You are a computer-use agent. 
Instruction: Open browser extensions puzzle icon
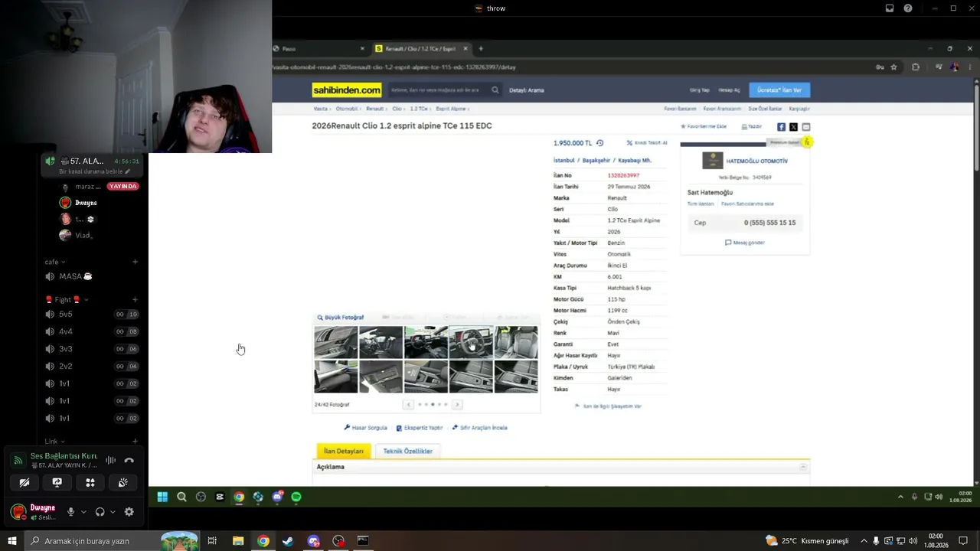tap(916, 67)
